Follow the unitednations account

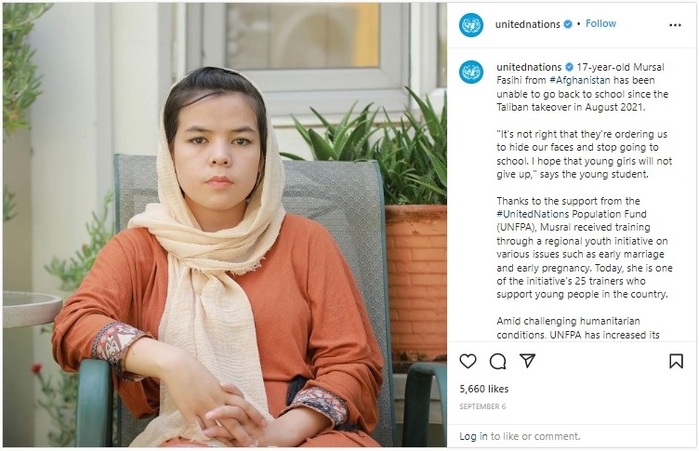pyautogui.click(x=600, y=24)
